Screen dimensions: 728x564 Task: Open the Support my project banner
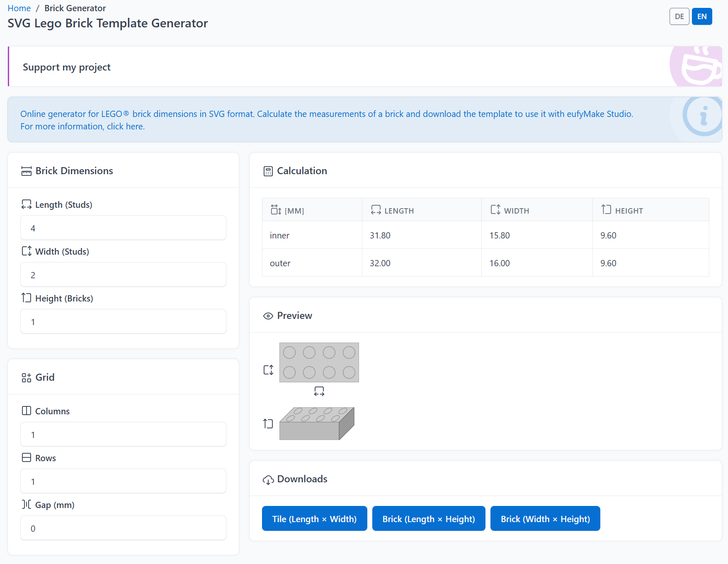point(365,67)
